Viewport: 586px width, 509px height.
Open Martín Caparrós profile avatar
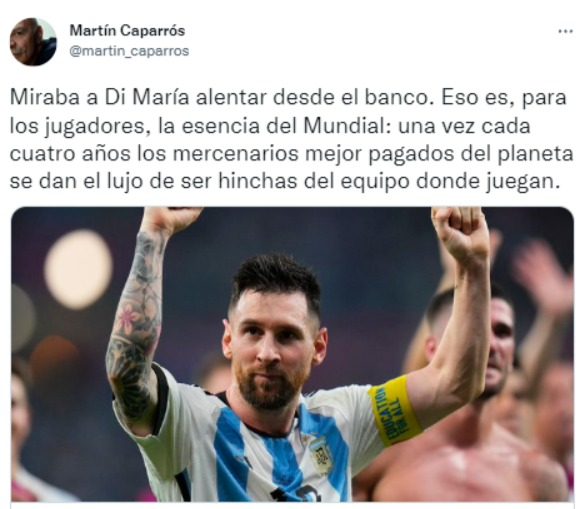coord(33,41)
